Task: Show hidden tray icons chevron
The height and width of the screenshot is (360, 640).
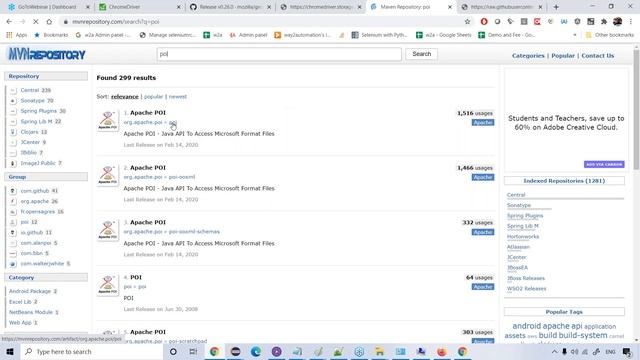Action: (x=554, y=351)
